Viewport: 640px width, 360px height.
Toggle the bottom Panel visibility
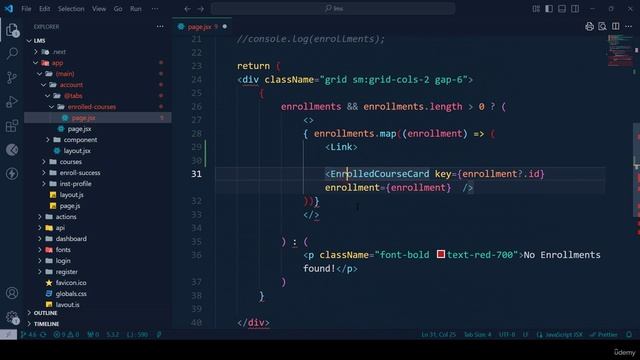point(562,9)
